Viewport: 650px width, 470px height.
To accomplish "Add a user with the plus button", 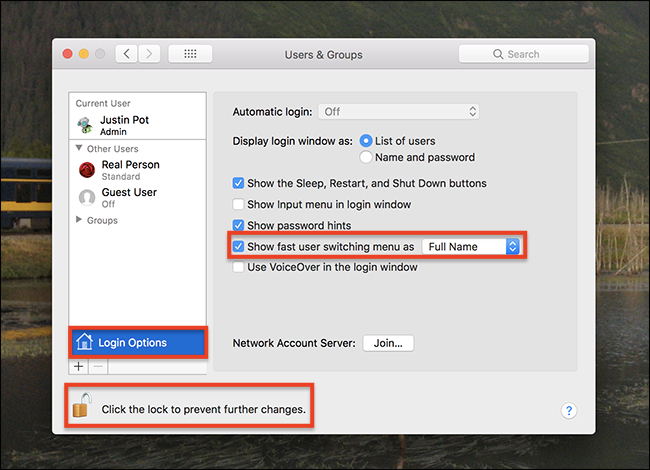I will [x=78, y=367].
